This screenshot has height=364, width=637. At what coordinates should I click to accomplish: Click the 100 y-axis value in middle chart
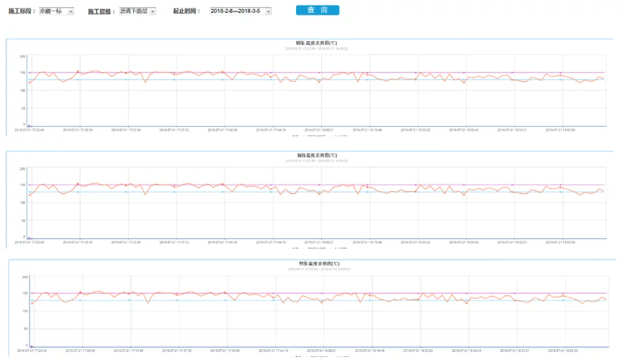tap(22, 203)
